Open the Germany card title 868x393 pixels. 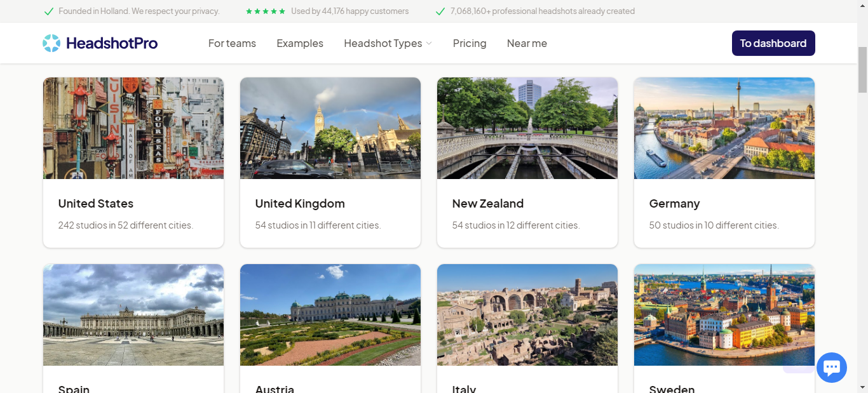674,204
